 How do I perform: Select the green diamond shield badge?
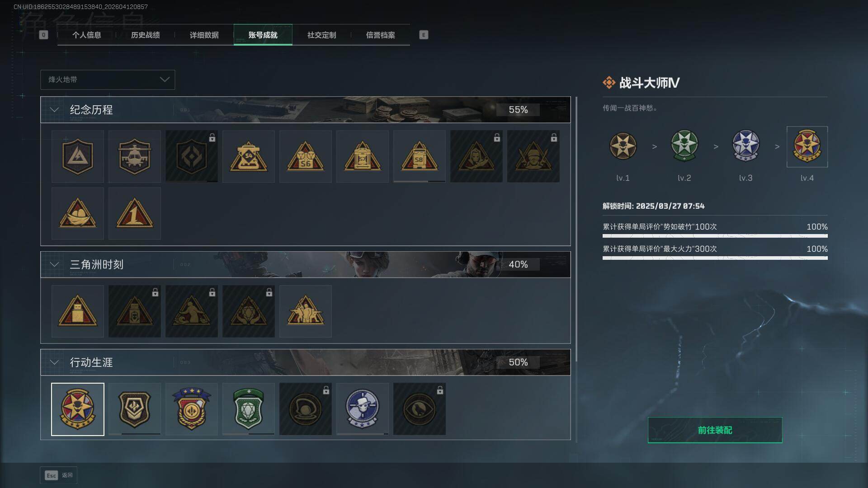[248, 409]
